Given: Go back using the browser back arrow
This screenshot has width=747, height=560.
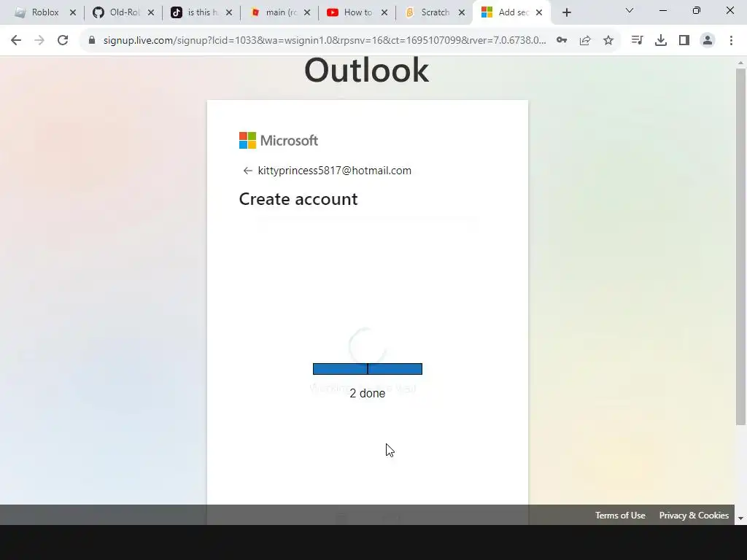Looking at the screenshot, I should coord(16,41).
